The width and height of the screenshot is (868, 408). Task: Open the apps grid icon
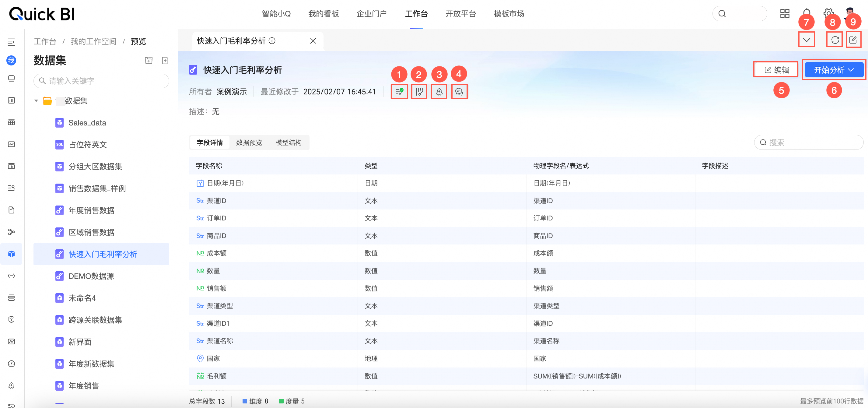point(785,13)
